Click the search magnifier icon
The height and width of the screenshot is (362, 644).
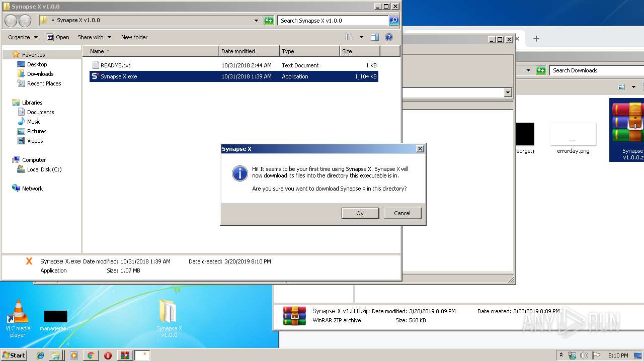coord(394,21)
